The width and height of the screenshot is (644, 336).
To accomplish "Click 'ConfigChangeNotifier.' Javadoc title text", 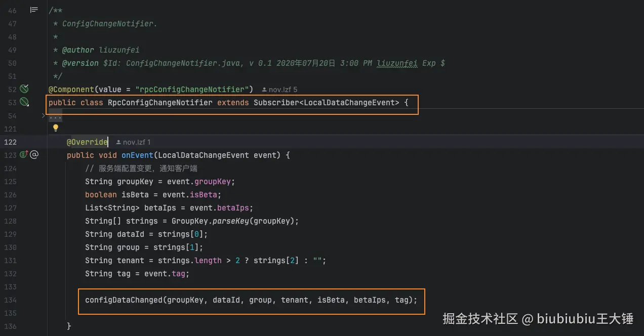I will pos(110,24).
